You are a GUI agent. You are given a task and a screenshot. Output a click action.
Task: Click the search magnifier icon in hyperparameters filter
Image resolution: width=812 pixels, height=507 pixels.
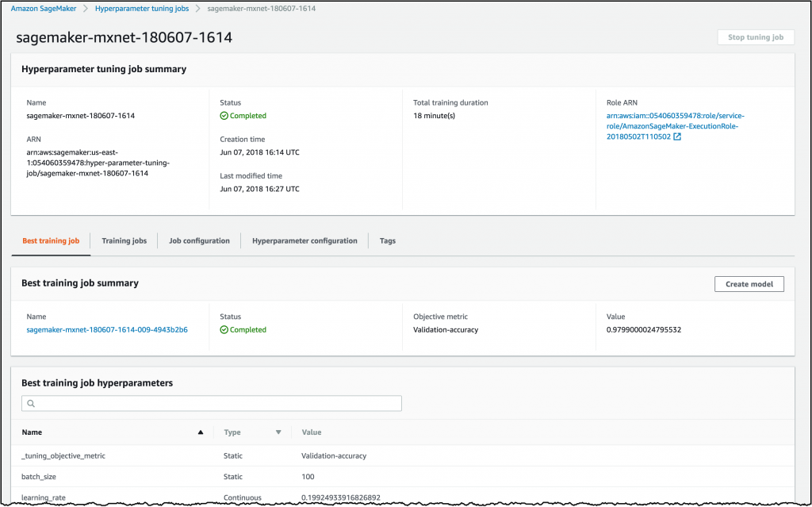pyautogui.click(x=31, y=403)
